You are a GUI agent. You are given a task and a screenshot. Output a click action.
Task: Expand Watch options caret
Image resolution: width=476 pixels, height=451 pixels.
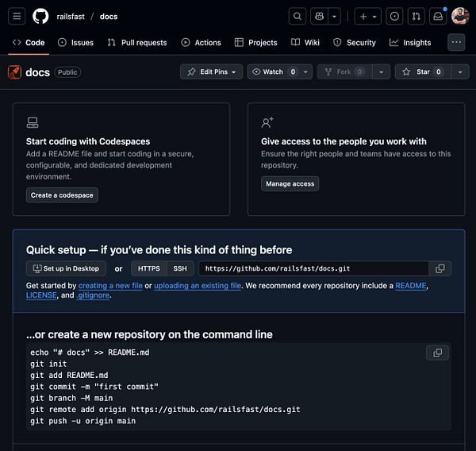click(x=305, y=71)
